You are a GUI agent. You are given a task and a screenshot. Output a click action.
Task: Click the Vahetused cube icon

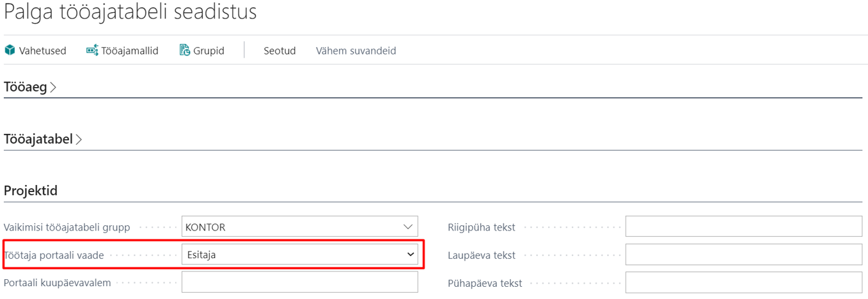(x=10, y=50)
